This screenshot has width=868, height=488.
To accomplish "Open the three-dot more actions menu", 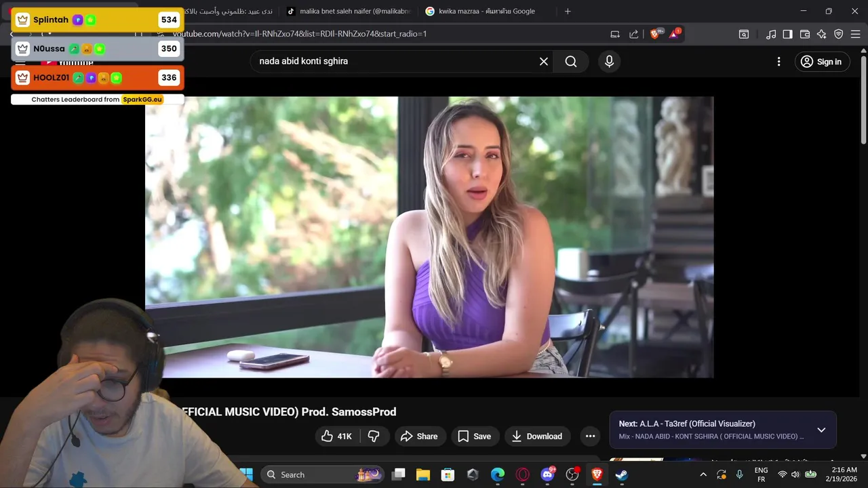I will click(x=590, y=436).
